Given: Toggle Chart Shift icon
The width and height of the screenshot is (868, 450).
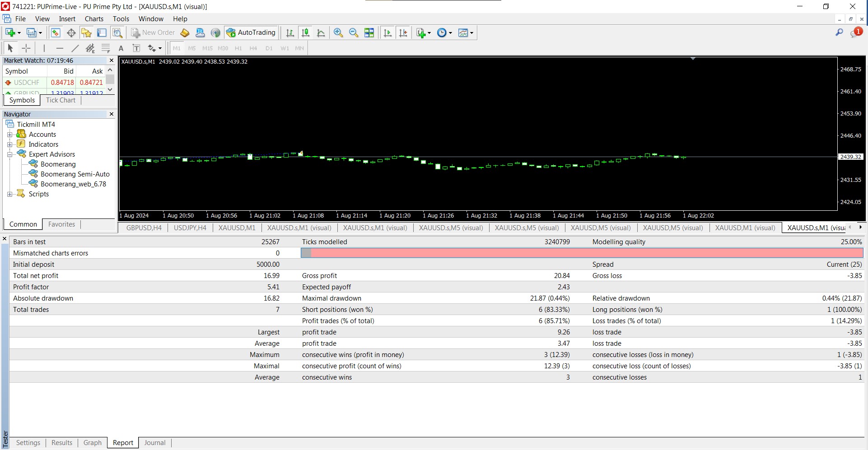Looking at the screenshot, I should [x=403, y=32].
